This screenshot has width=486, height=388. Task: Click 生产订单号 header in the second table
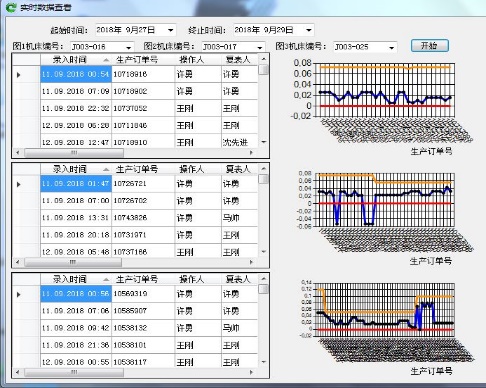tap(143, 169)
